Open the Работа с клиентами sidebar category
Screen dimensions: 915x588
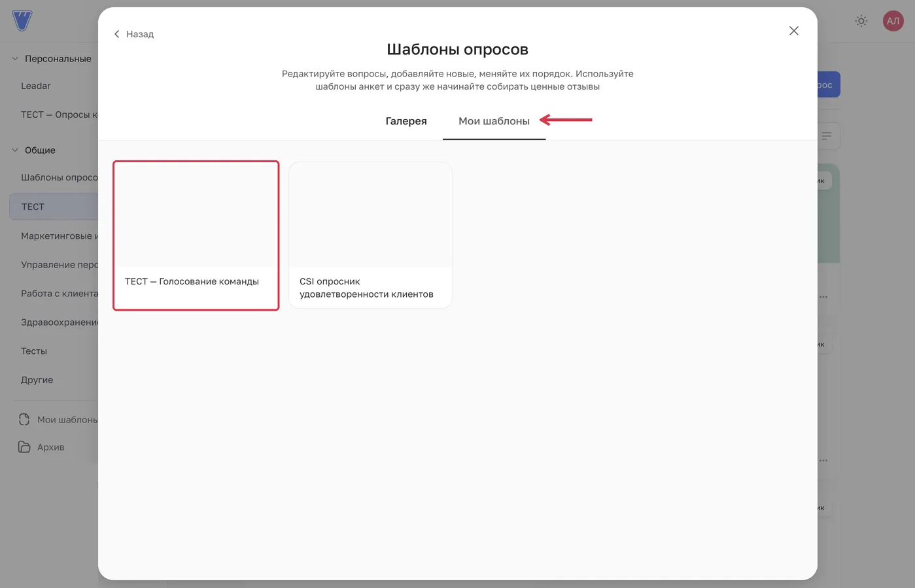click(59, 294)
